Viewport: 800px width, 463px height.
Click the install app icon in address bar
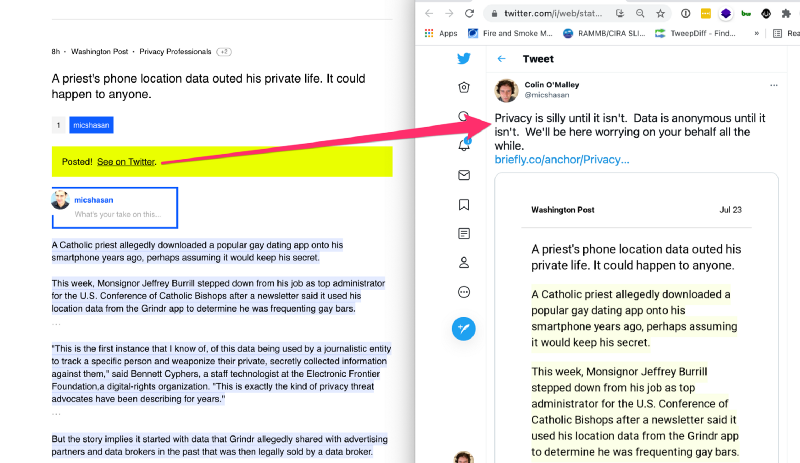click(x=620, y=14)
